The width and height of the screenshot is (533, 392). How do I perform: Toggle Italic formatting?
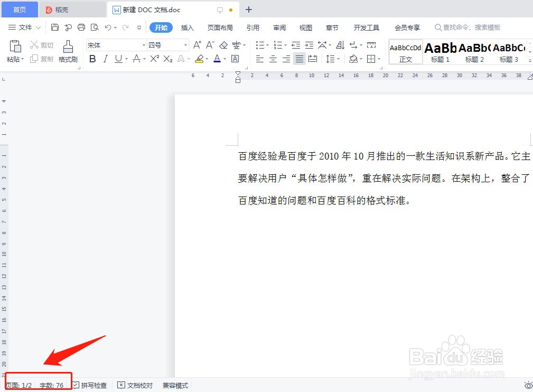(105, 59)
